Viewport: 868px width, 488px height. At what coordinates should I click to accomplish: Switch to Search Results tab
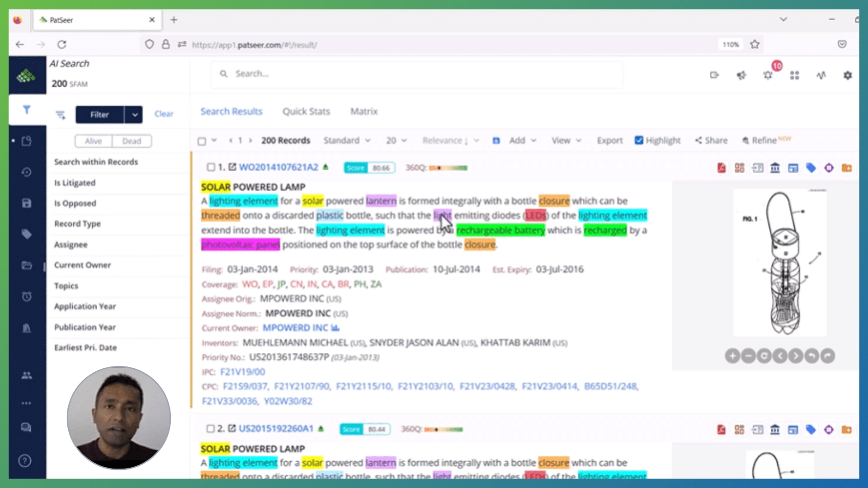[231, 111]
